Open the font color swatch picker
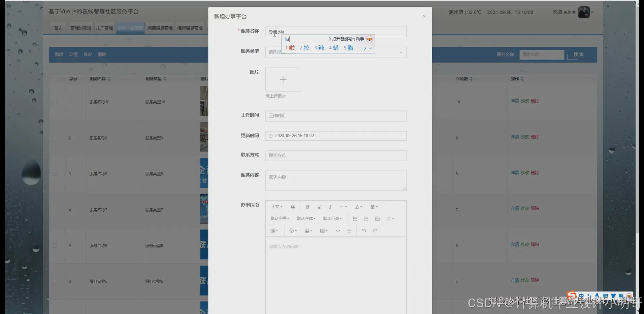Screen dimensions: 644x314 point(358,207)
